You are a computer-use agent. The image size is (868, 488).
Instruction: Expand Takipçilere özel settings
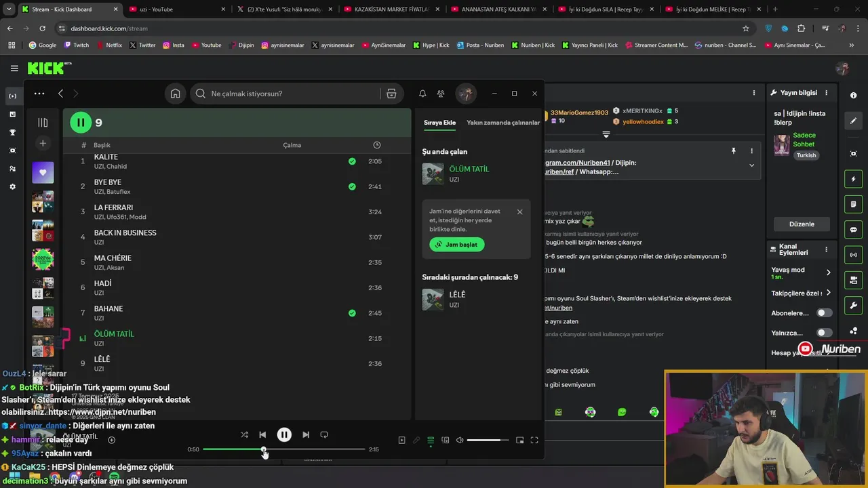pos(828,293)
